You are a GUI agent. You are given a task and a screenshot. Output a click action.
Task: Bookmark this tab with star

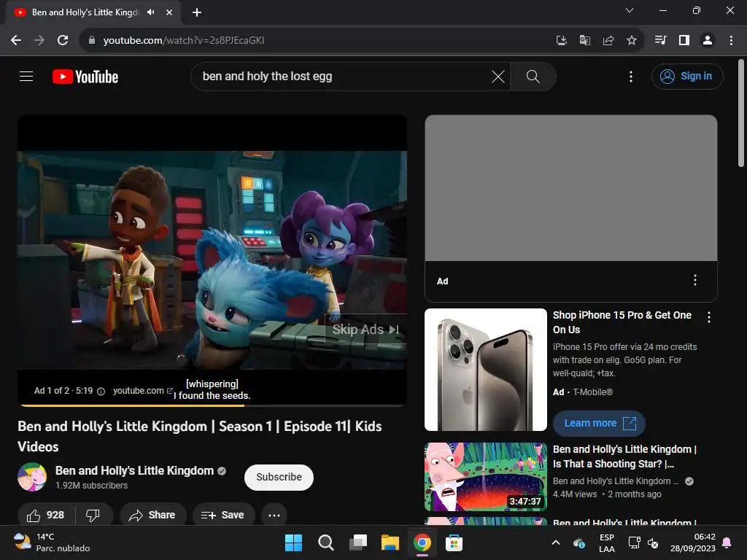pyautogui.click(x=632, y=41)
